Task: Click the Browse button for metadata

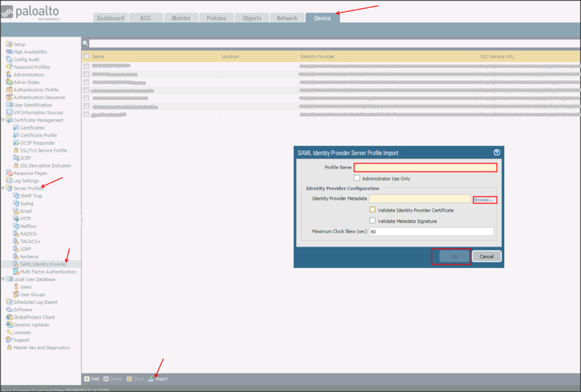Action: pos(484,200)
